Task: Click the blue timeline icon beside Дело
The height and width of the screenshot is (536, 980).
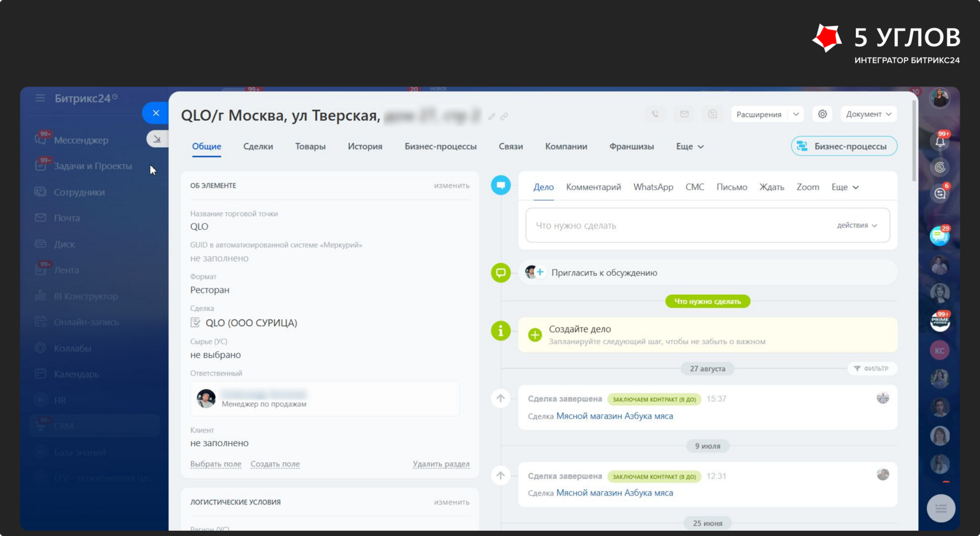Action: pyautogui.click(x=501, y=185)
